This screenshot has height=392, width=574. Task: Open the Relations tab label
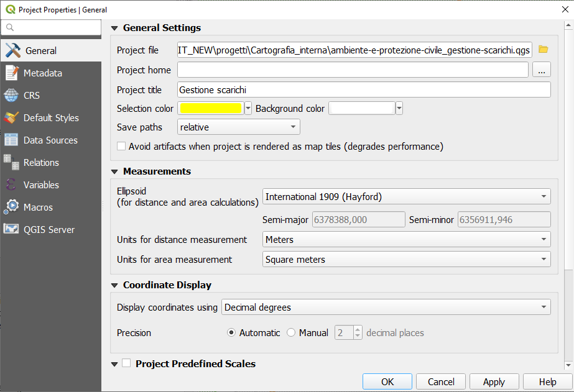41,162
